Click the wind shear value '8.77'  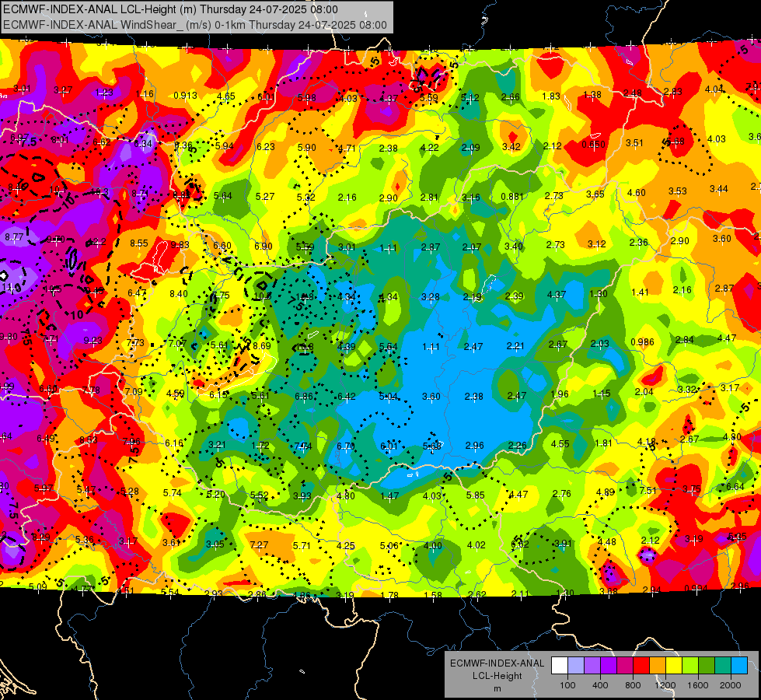pos(14,237)
